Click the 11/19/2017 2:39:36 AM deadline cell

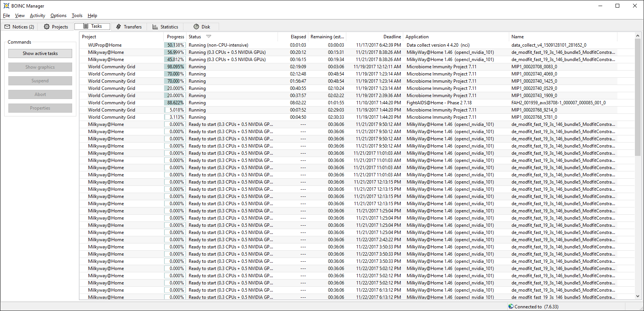click(x=378, y=96)
